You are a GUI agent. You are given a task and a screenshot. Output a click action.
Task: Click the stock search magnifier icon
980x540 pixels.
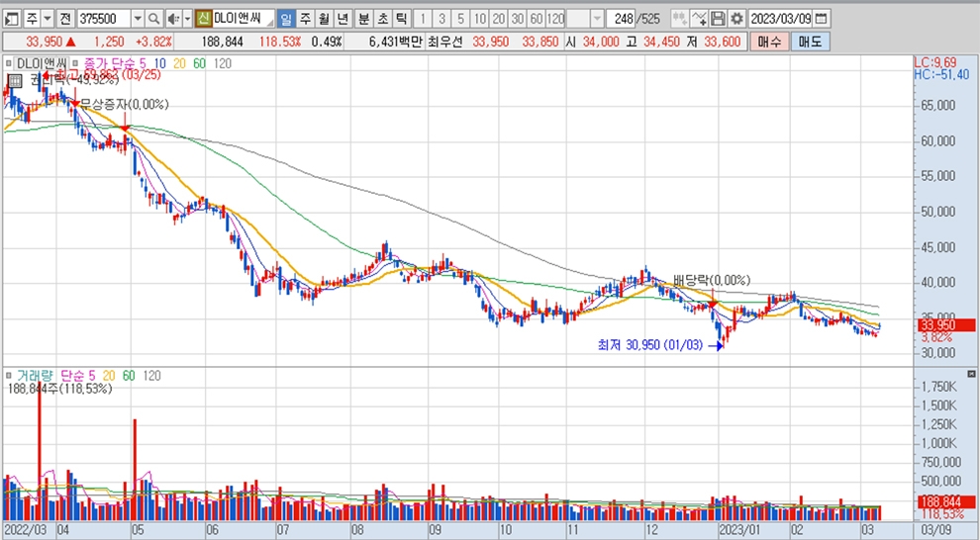[154, 19]
